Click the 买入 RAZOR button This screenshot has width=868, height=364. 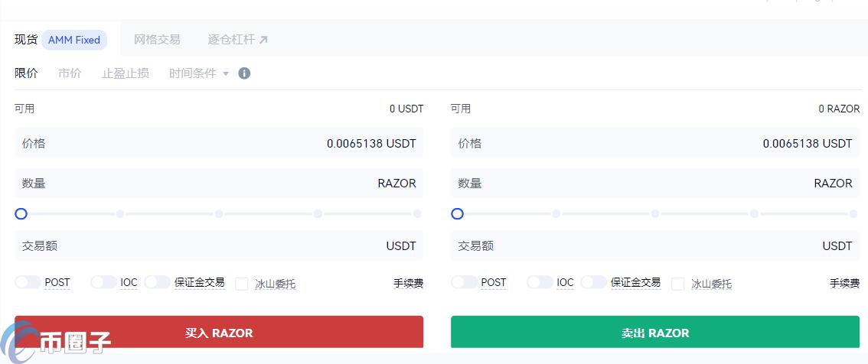pos(219,333)
